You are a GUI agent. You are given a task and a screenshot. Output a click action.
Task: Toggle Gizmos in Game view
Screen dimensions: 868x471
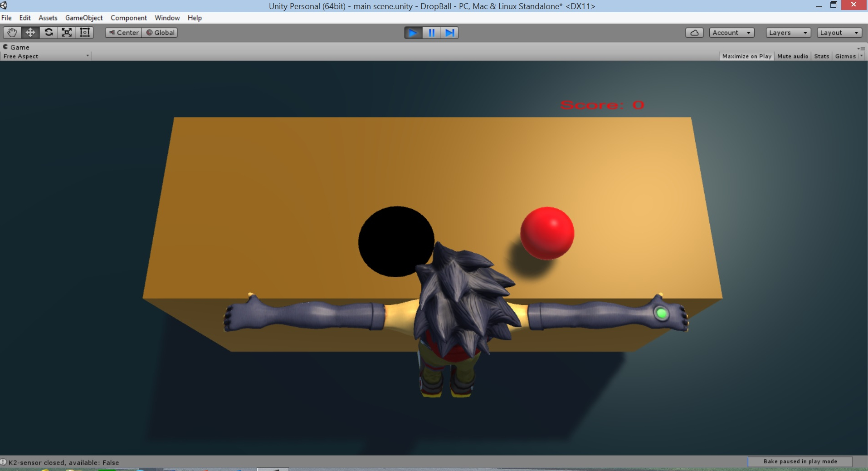pos(845,56)
